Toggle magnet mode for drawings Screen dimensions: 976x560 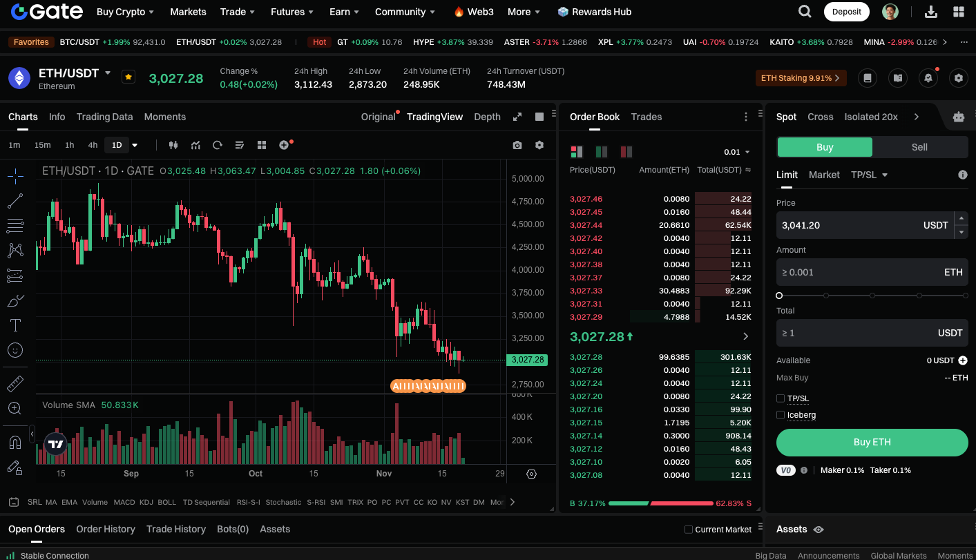coord(15,442)
